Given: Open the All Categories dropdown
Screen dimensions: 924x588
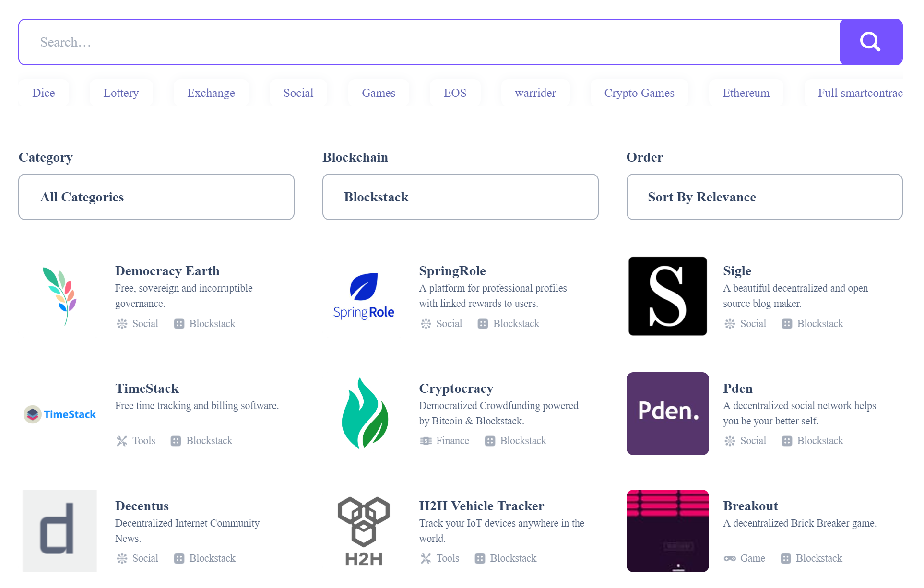Looking at the screenshot, I should click(156, 197).
